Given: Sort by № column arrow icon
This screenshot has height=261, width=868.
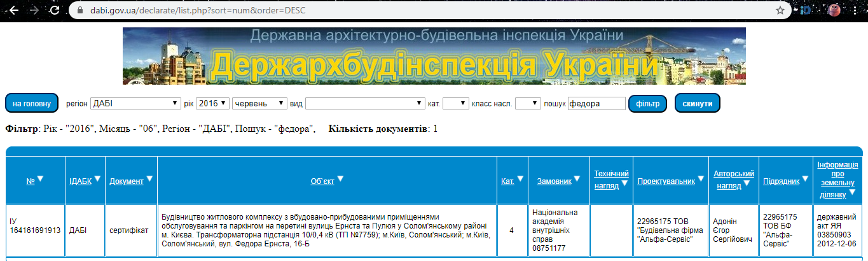Looking at the screenshot, I should click(x=40, y=180).
